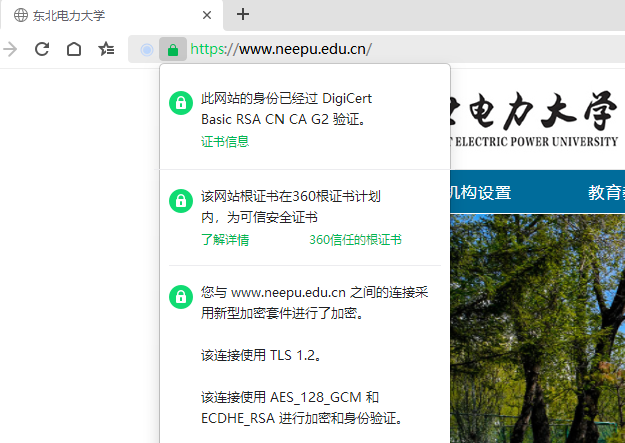Click the address bar URL www.neepu.edu.cn
Image resolution: width=625 pixels, height=443 pixels.
[281, 49]
